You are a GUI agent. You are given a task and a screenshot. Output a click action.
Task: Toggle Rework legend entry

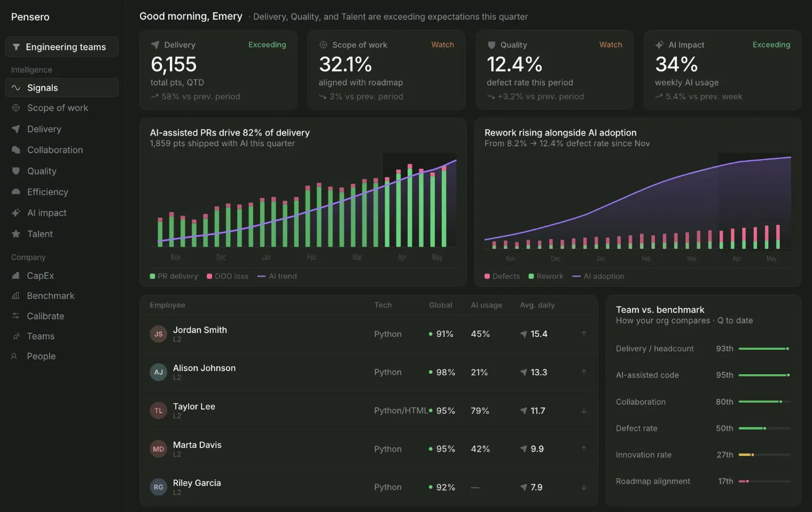click(546, 276)
